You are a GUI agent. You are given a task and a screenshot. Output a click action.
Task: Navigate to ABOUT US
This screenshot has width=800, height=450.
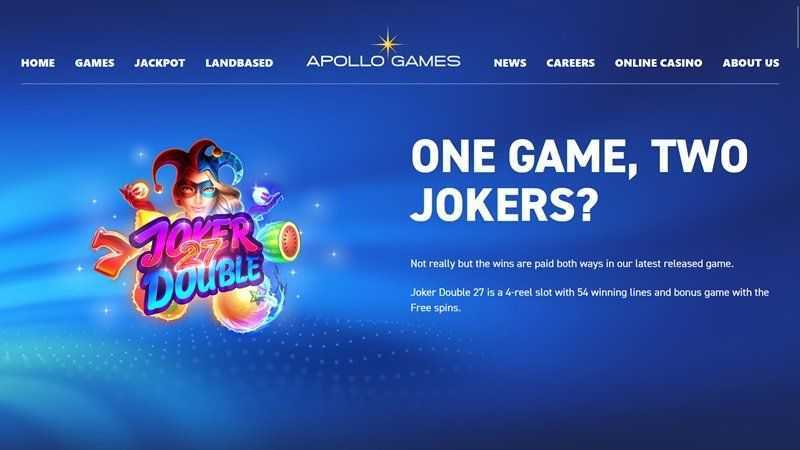click(x=751, y=63)
